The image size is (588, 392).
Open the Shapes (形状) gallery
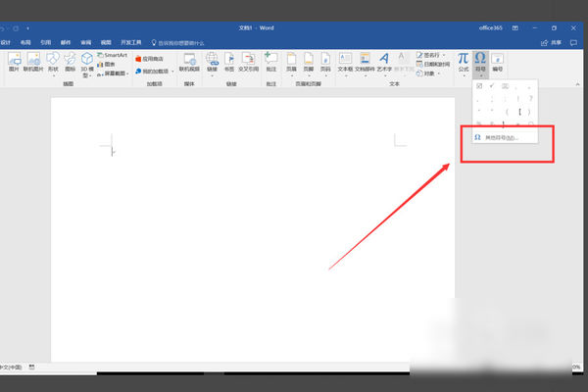(x=53, y=63)
